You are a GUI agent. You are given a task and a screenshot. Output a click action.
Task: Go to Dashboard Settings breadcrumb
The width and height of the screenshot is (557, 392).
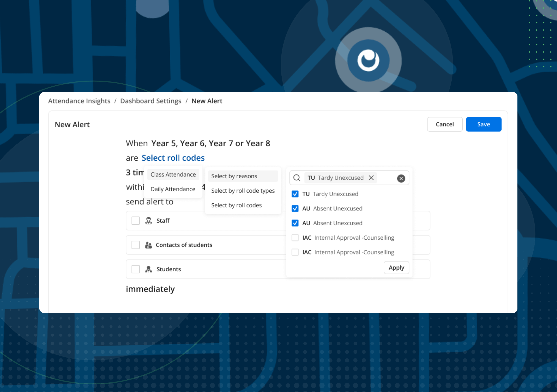point(151,101)
